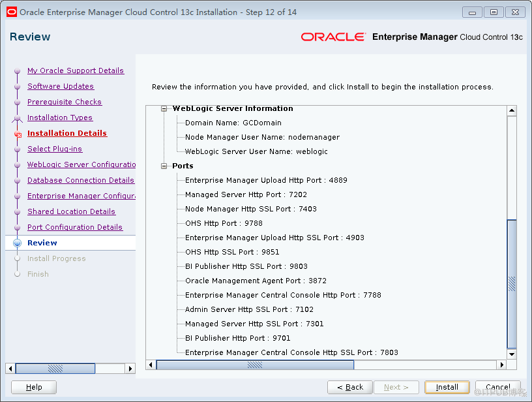Select Oracle Management Agent Port 3872

coord(256,281)
